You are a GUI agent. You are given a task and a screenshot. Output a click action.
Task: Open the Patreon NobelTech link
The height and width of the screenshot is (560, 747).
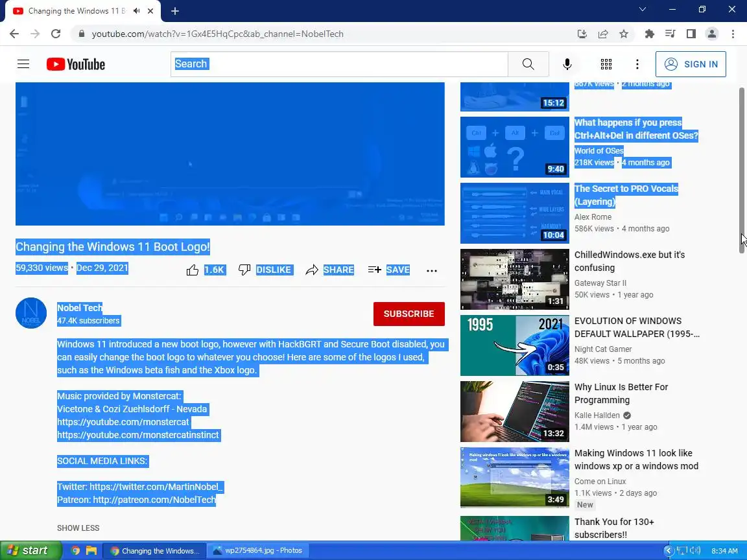click(154, 500)
